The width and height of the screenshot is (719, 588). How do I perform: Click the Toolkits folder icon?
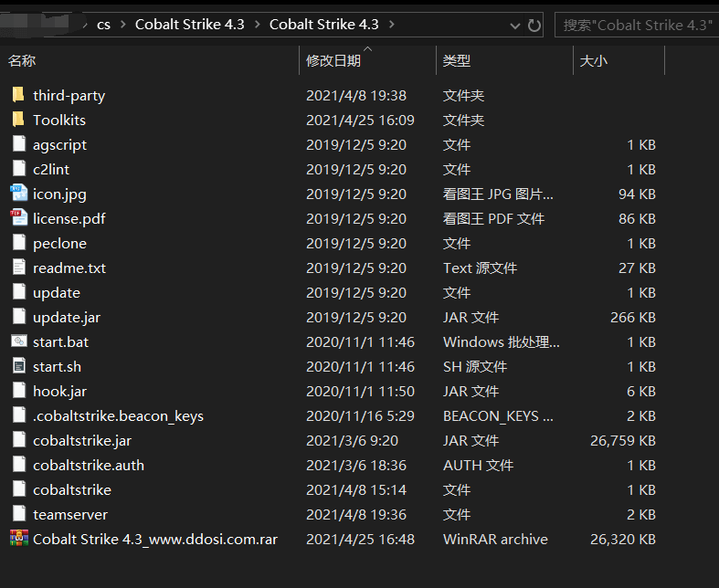18,120
